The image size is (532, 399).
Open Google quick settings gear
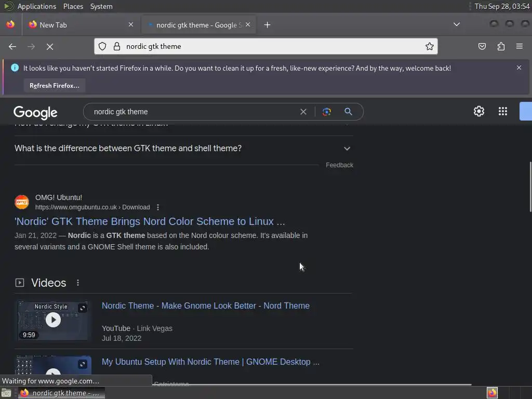pyautogui.click(x=478, y=111)
